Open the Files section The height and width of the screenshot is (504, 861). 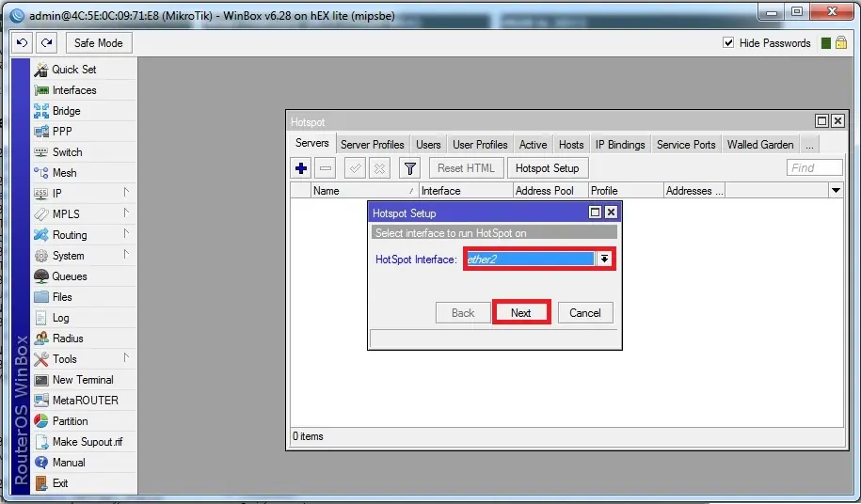click(x=84, y=297)
